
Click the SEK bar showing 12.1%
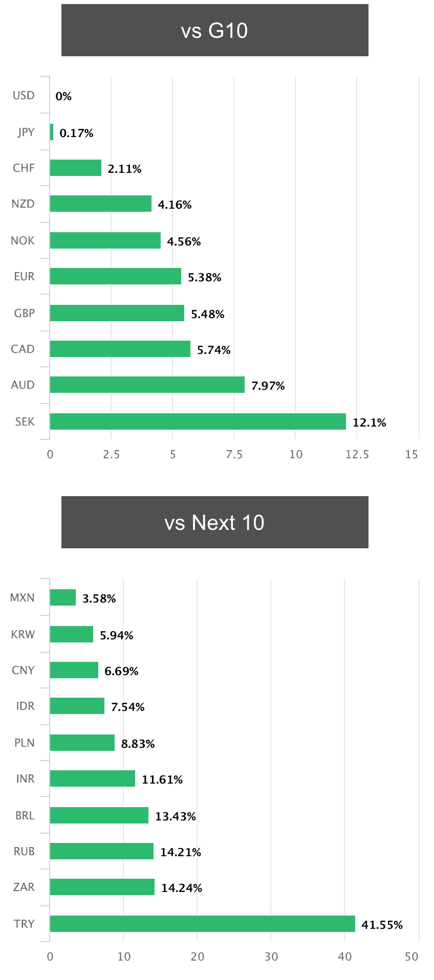[198, 421]
